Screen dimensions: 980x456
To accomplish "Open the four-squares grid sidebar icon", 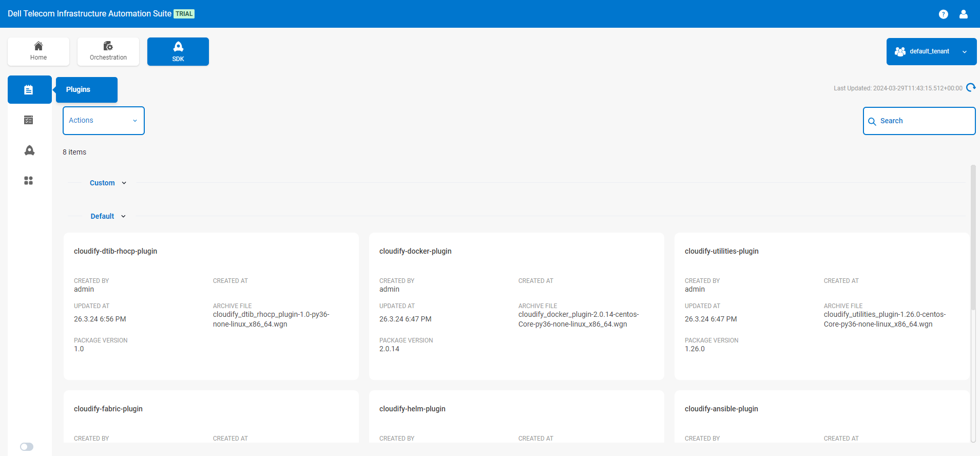I will click(x=29, y=181).
